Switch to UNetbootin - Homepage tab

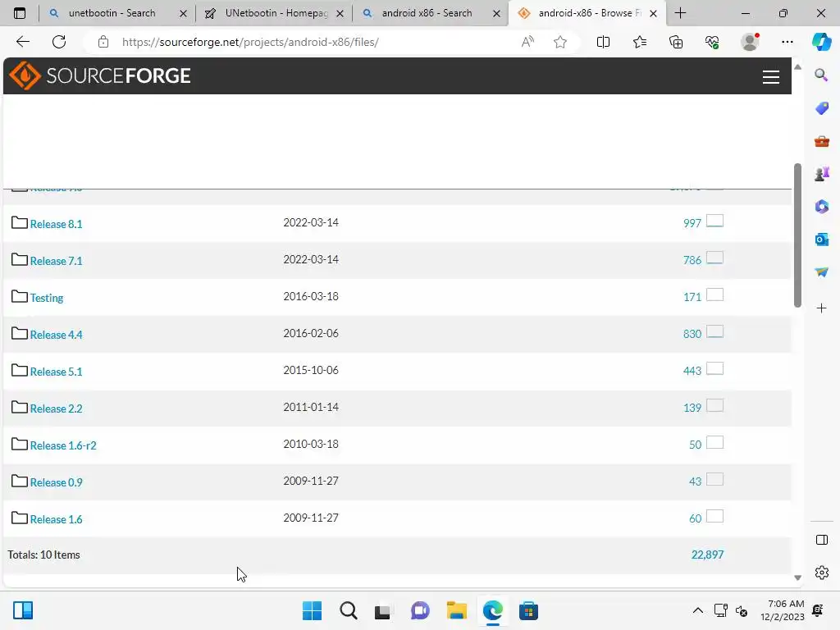pyautogui.click(x=276, y=13)
